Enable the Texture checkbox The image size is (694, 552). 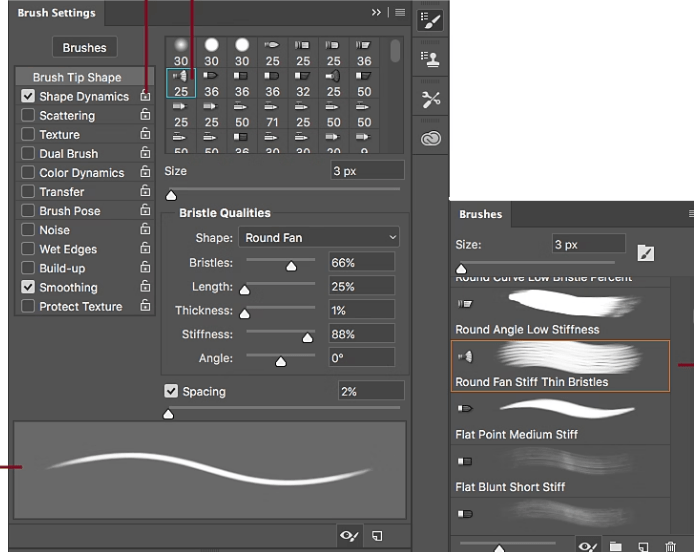click(28, 134)
